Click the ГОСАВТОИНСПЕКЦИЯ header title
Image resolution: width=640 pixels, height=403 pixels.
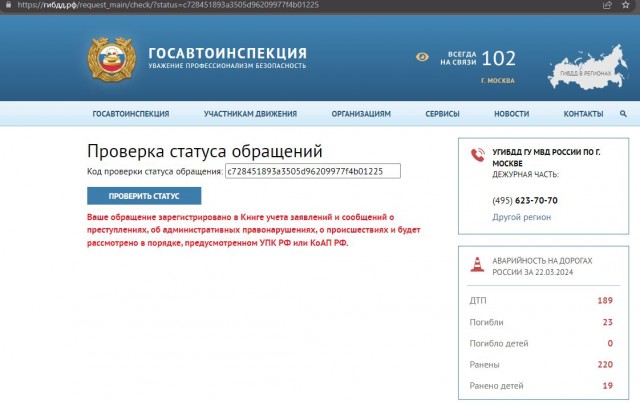[x=227, y=53]
